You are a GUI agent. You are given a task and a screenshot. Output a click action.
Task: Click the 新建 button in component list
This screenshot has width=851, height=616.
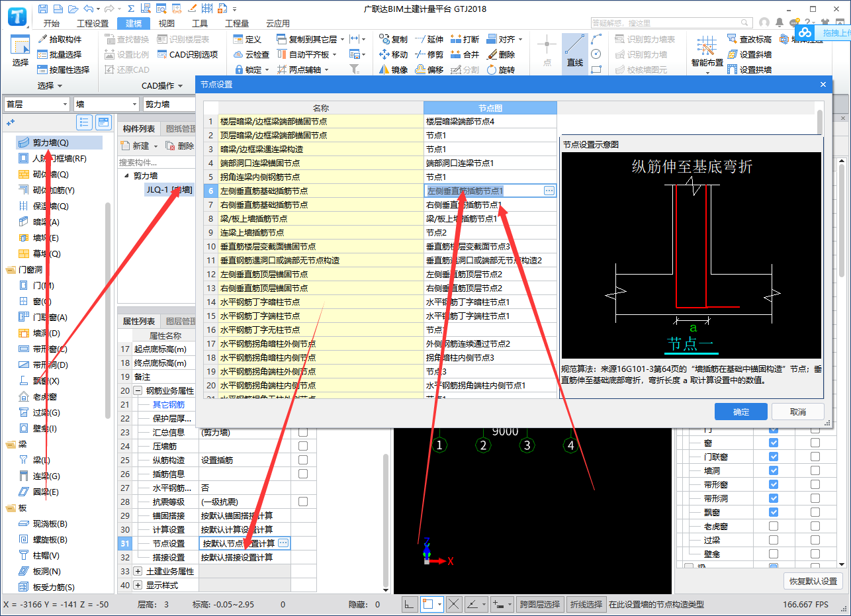(x=140, y=146)
